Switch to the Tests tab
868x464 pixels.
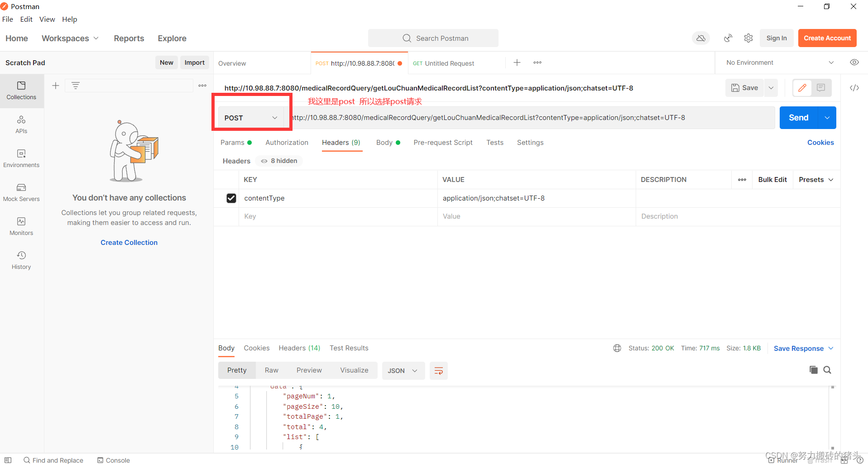495,143
